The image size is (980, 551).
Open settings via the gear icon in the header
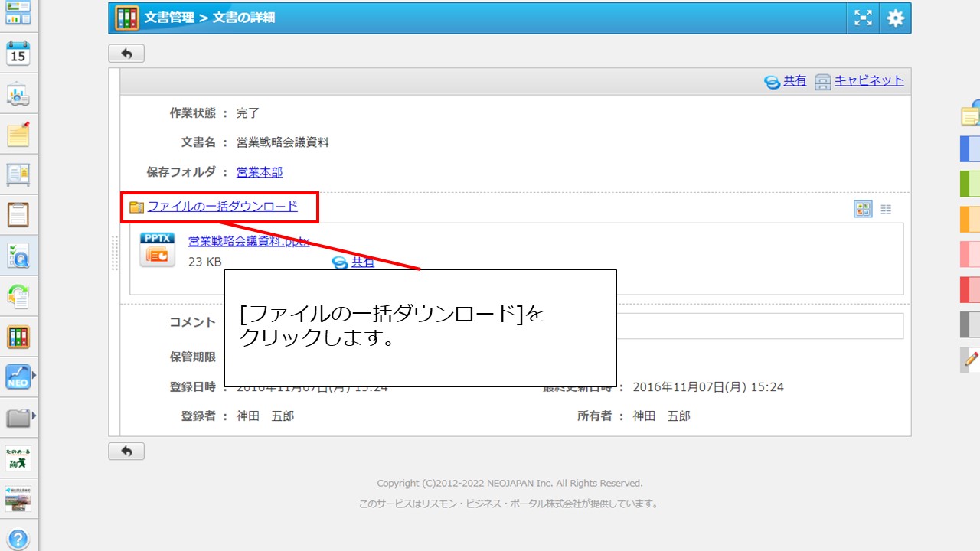tap(894, 18)
